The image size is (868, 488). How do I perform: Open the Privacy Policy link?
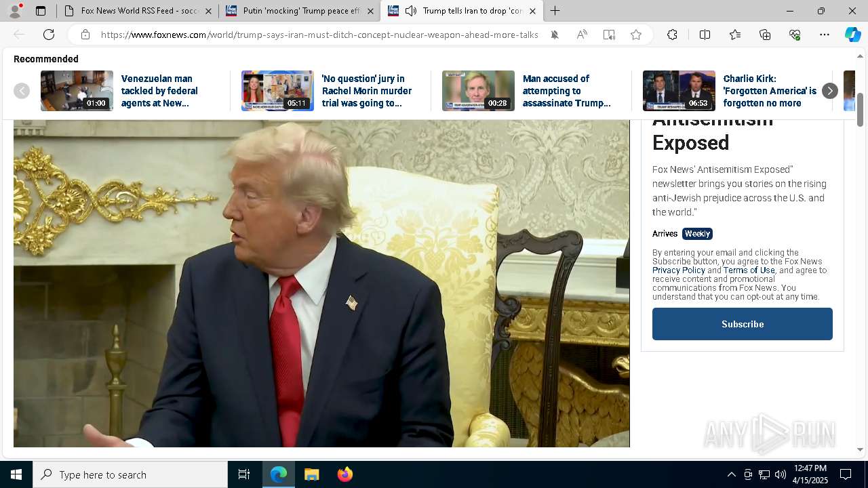679,270
